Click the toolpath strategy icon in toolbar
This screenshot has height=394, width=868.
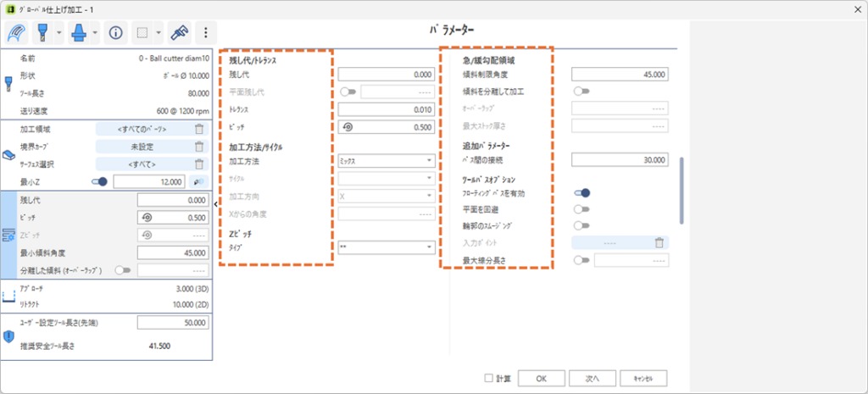point(16,33)
